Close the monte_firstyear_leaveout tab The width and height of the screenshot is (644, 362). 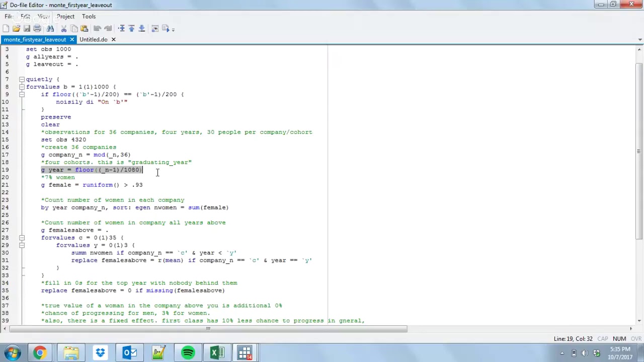coord(72,39)
